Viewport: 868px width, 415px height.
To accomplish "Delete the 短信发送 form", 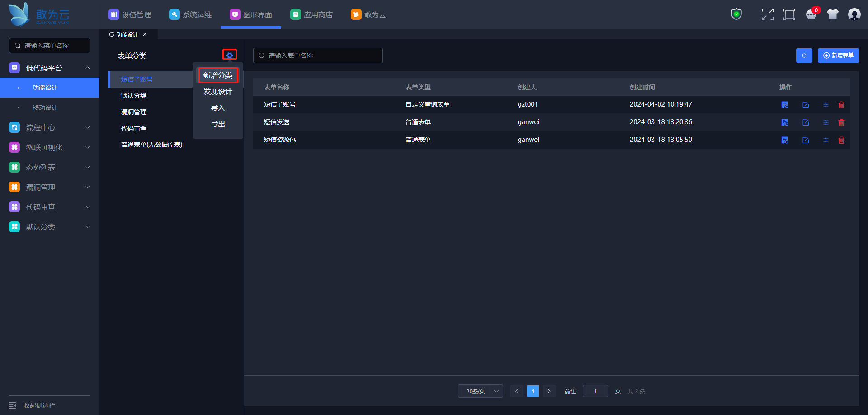I will 841,122.
